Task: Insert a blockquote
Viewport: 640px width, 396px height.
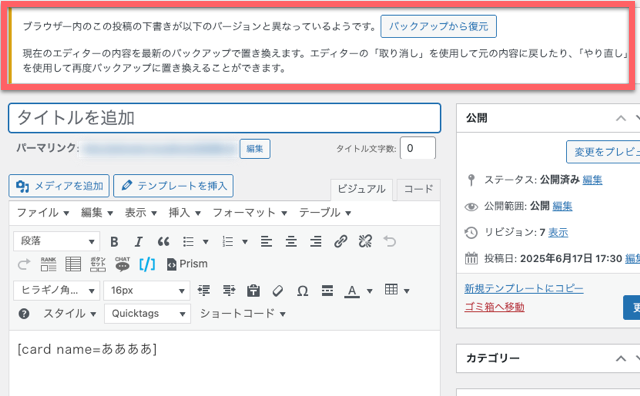Action: (x=163, y=242)
